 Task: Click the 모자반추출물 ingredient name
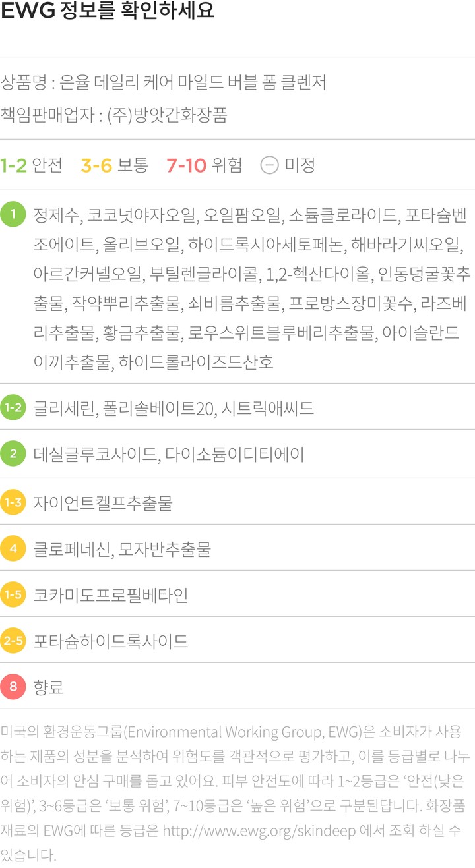point(164,550)
